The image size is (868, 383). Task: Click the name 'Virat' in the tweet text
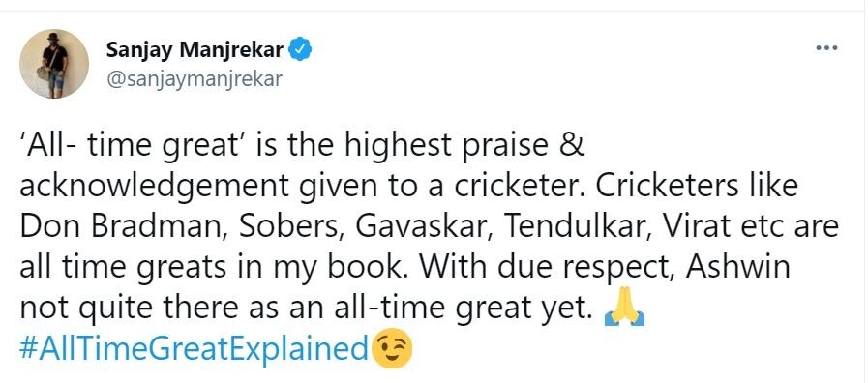coord(689,228)
